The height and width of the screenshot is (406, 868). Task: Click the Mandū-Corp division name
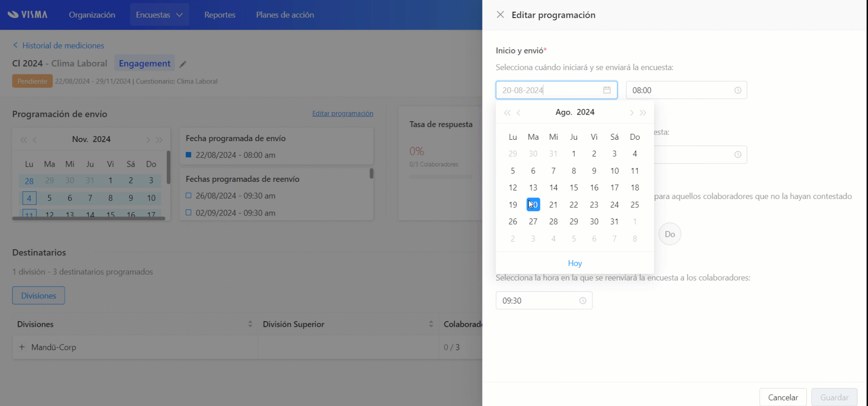tap(54, 347)
